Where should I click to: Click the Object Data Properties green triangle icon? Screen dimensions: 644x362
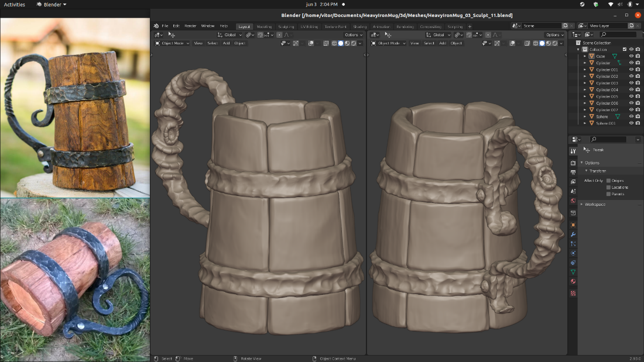tap(573, 271)
